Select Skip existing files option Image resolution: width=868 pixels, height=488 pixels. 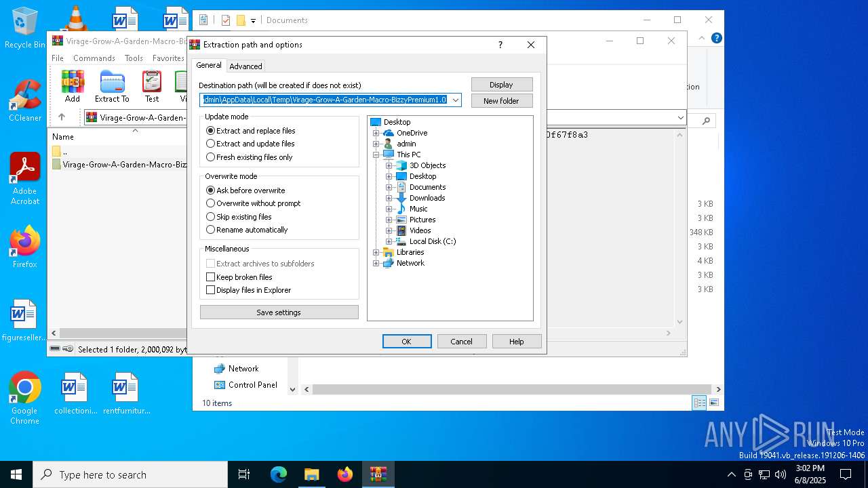point(239,217)
